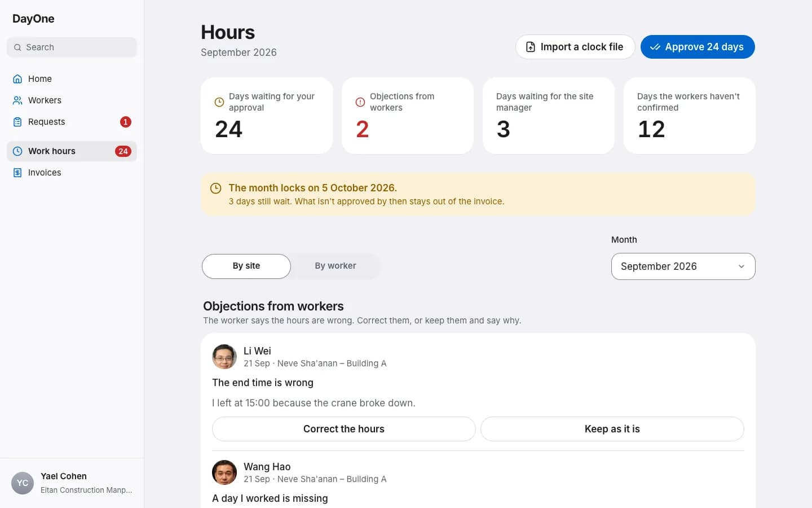Screen dimensions: 812x508
Task: Click Import a clock file button
Action: pyautogui.click(x=575, y=47)
